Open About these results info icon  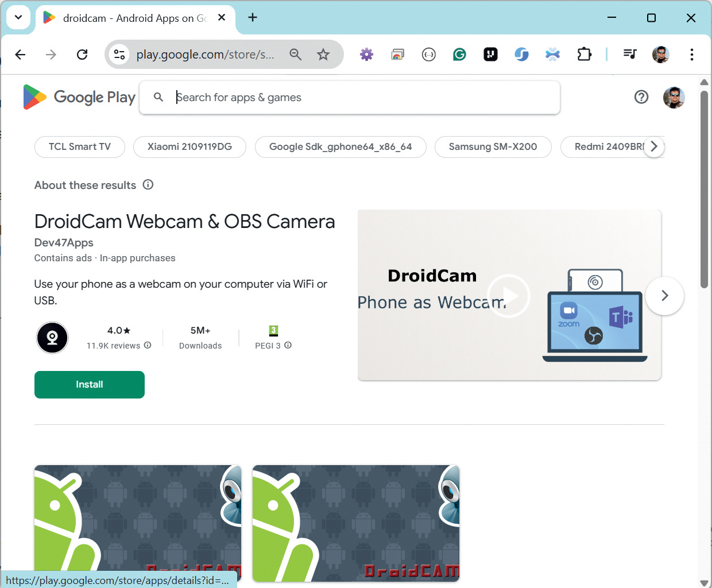[148, 185]
